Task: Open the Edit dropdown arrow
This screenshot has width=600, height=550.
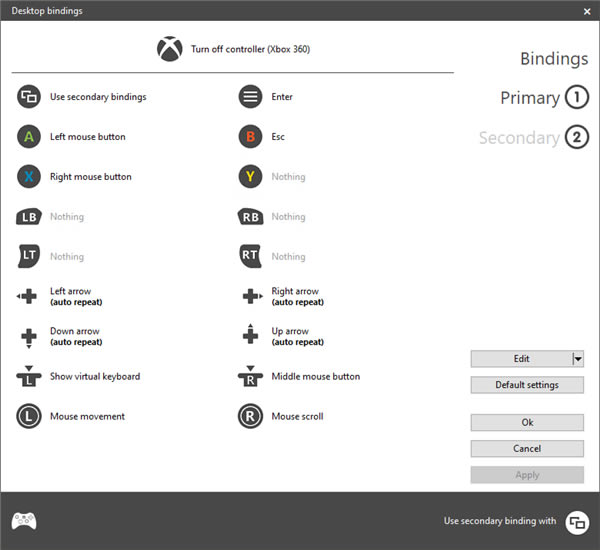Action: 578,359
